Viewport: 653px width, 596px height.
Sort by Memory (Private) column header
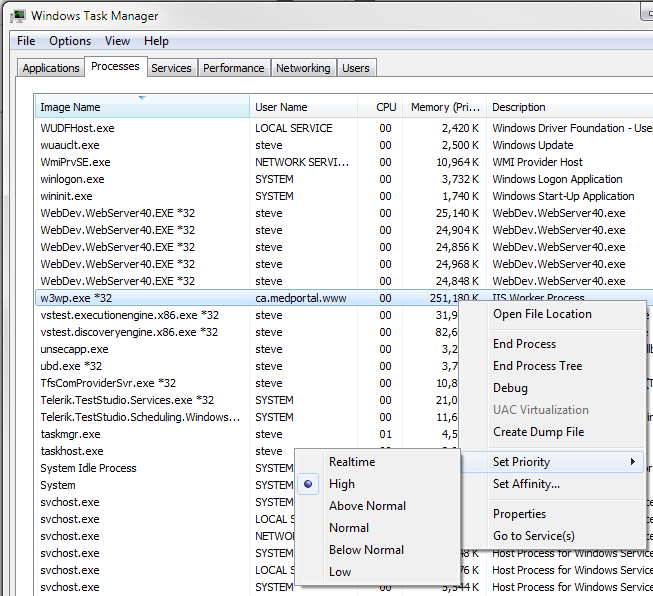[x=444, y=107]
